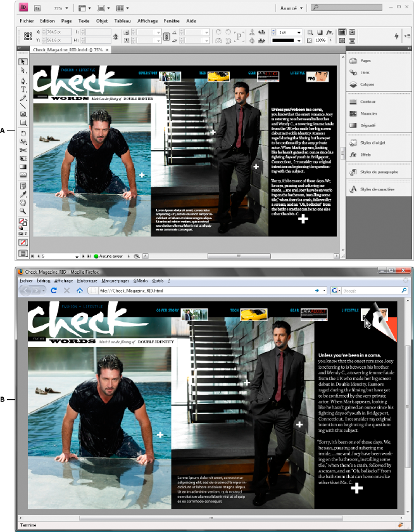Click the Firefox Google search field
The height and width of the screenshot is (532, 414).
[371, 291]
